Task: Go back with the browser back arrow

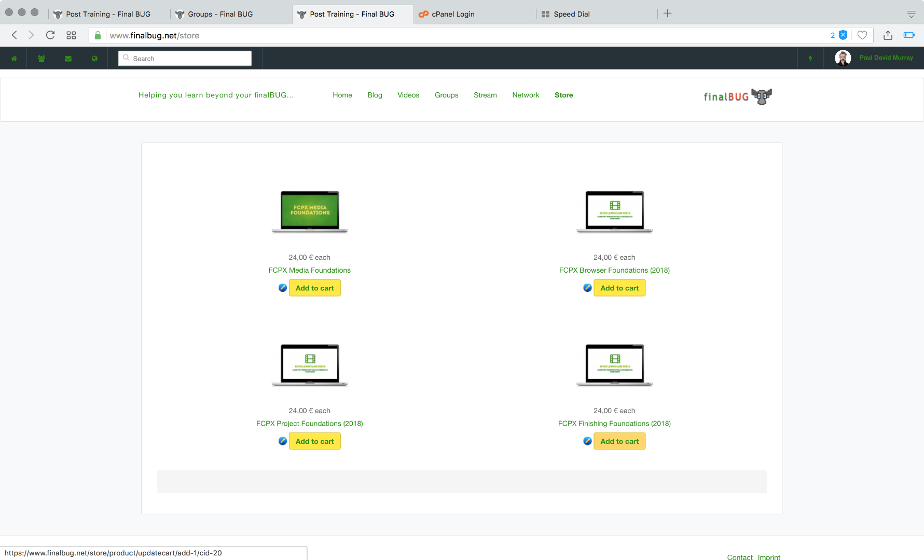Action: [15, 35]
